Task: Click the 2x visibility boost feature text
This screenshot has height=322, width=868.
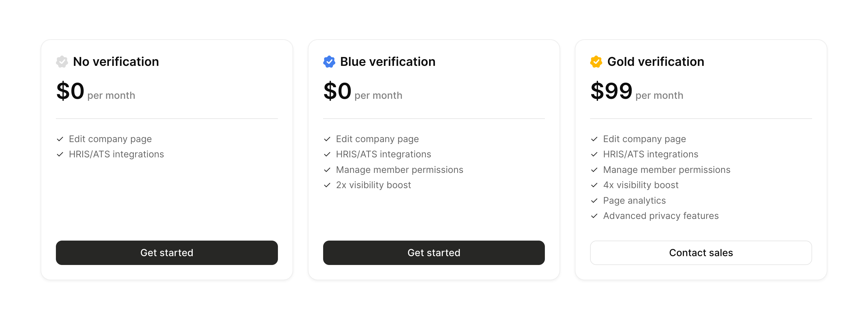Action: pos(373,185)
